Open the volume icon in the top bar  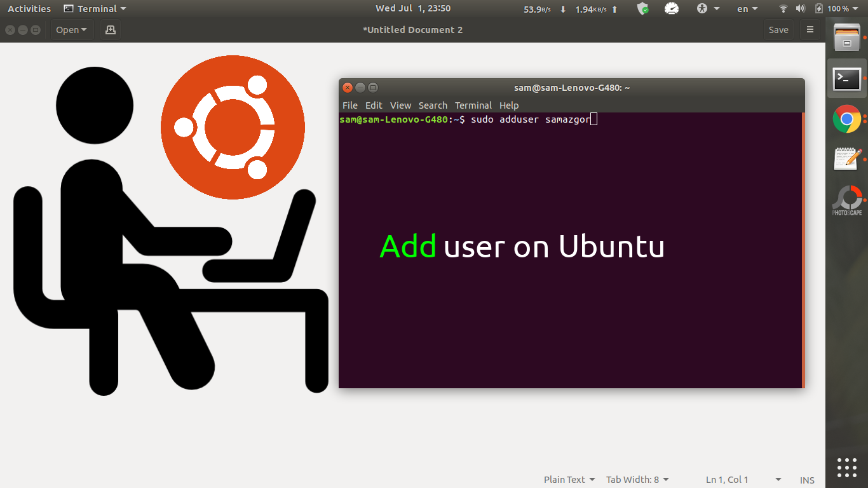pos(800,8)
